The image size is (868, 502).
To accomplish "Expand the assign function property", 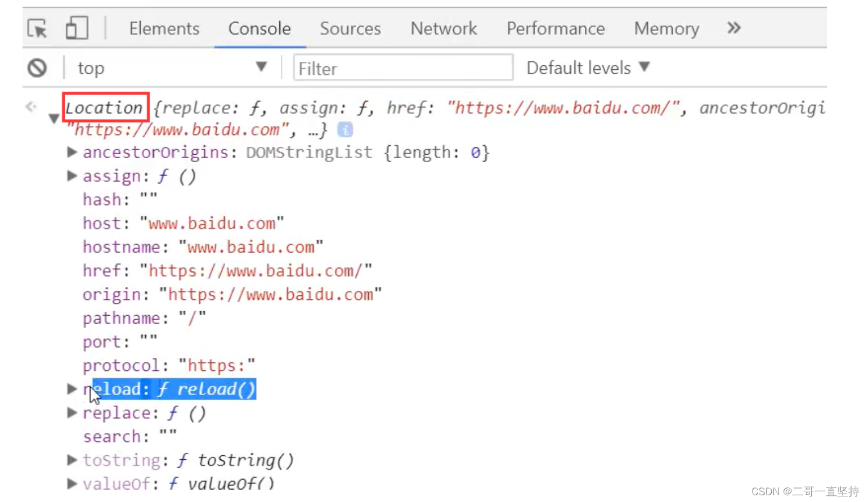I will pos(72,176).
